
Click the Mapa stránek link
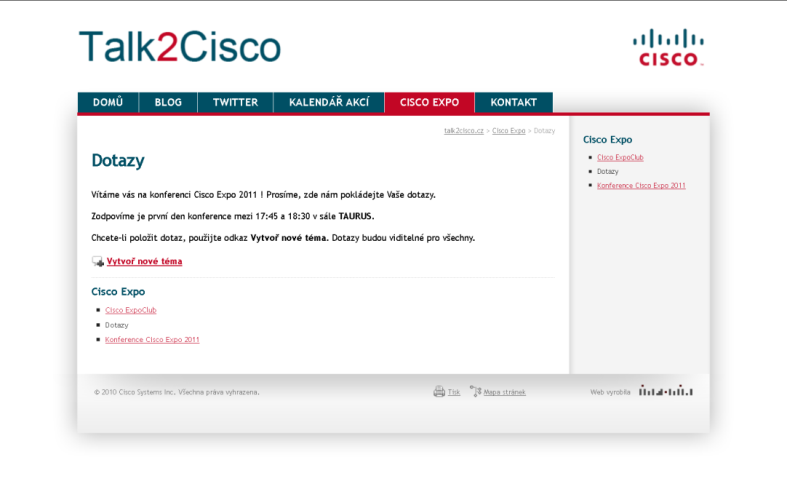(x=504, y=392)
